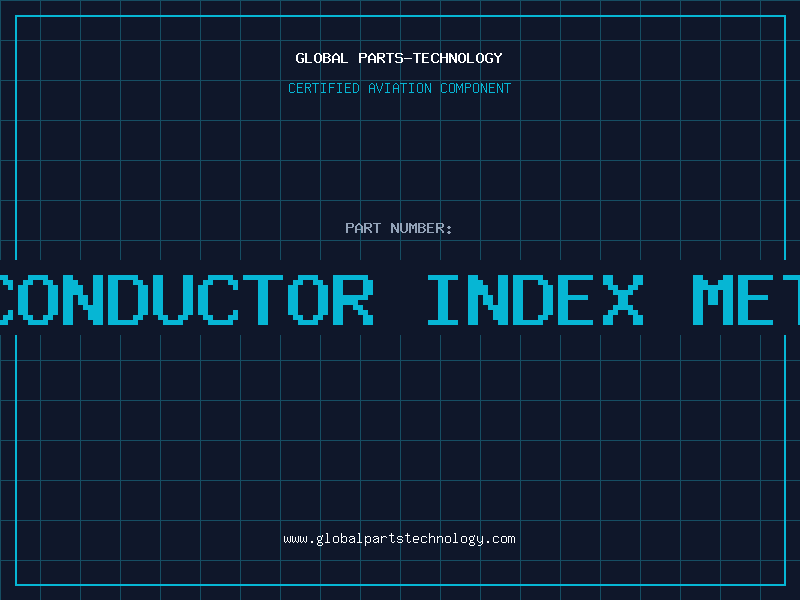
Task: Click the word CERTIFIED in the subtitle
Action: click(323, 88)
